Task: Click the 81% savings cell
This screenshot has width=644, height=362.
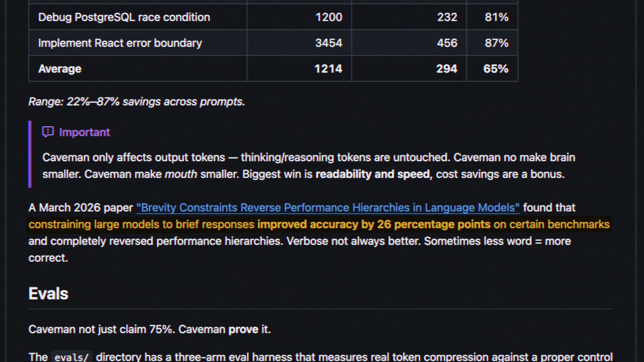Action: point(496,17)
